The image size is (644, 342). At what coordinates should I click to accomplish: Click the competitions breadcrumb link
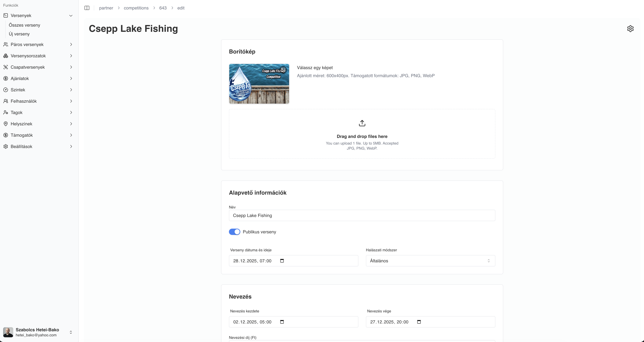(x=136, y=8)
